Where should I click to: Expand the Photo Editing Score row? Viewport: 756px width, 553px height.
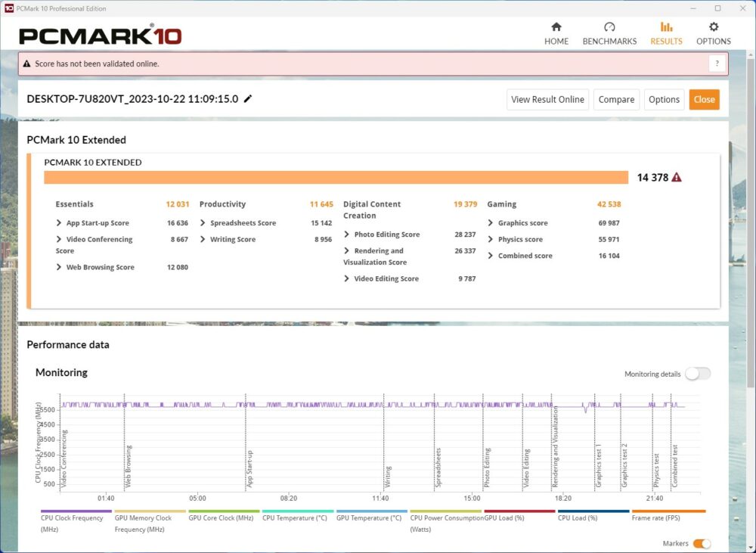(x=347, y=235)
